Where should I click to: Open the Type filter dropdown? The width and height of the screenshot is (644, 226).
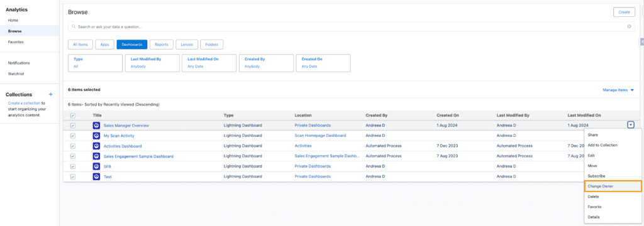click(x=96, y=63)
